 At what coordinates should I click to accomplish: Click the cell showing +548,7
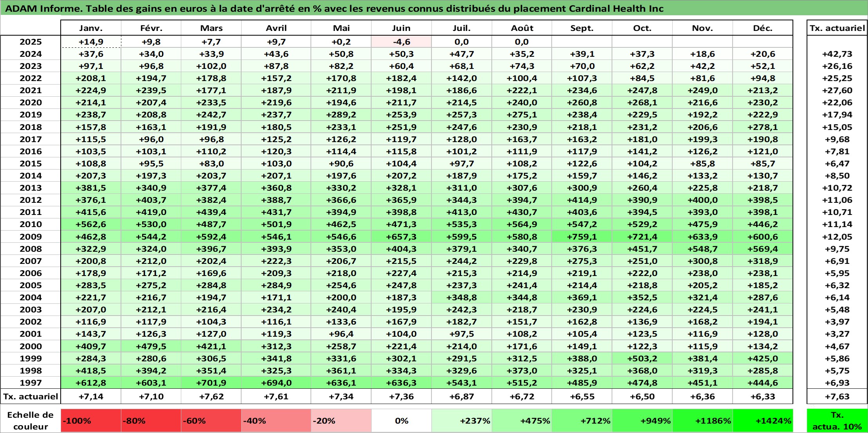click(x=702, y=249)
